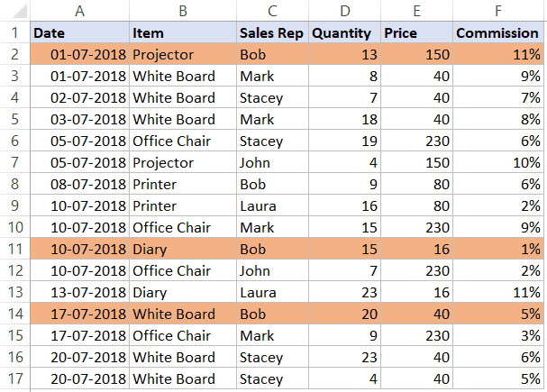Screen dimensions: 547x392
Task: Click the Commission header cell
Action: (497, 33)
